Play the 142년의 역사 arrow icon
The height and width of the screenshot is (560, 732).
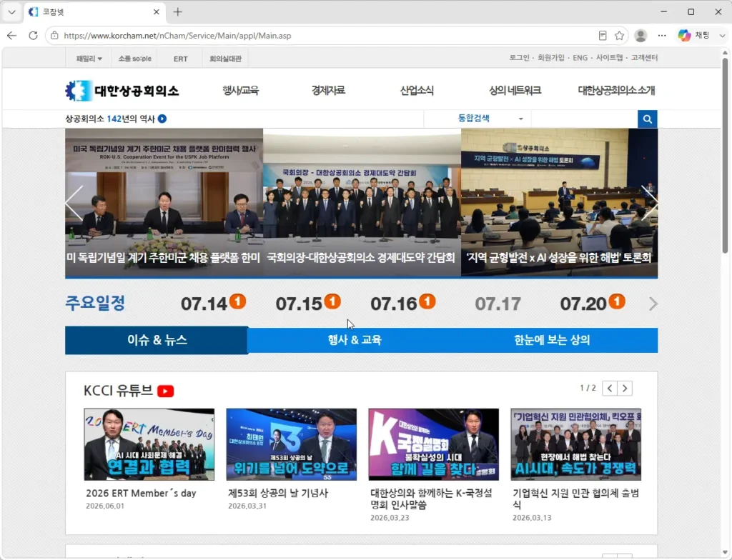[x=162, y=119]
